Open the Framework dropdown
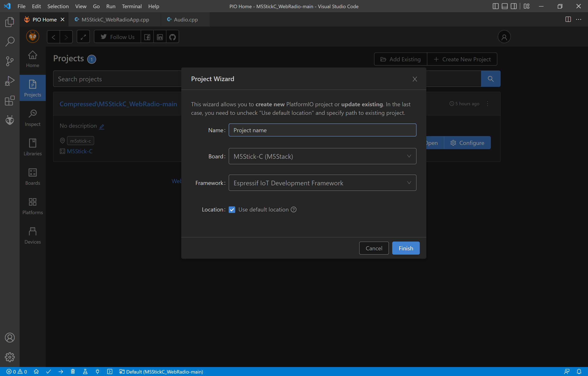 (322, 183)
